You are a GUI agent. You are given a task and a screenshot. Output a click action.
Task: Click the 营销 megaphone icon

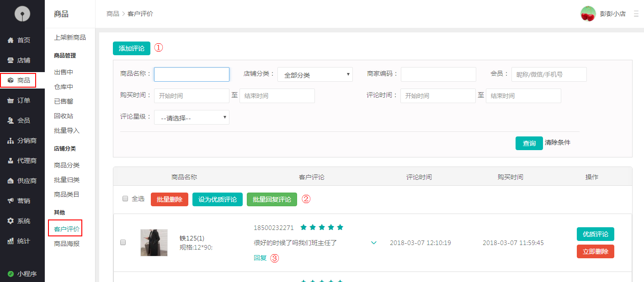coord(11,201)
